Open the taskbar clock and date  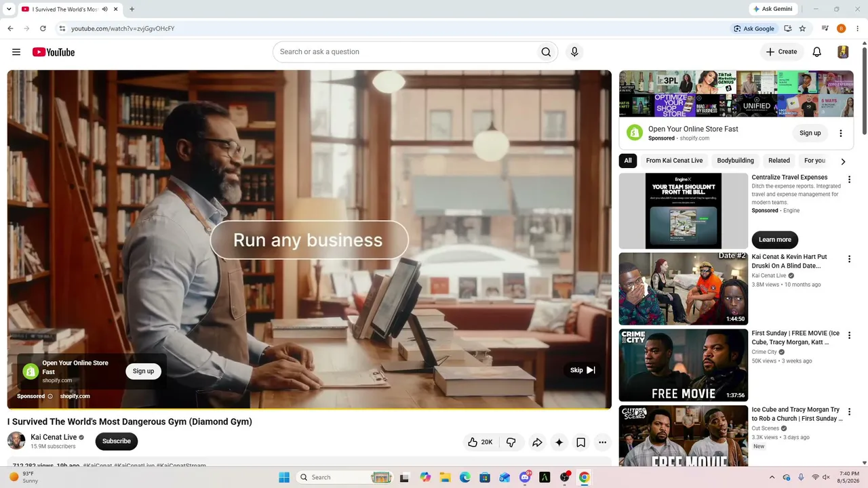pyautogui.click(x=849, y=477)
